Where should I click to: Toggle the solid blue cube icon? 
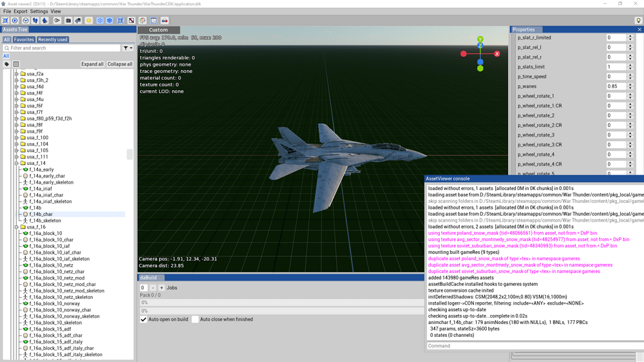109,21
